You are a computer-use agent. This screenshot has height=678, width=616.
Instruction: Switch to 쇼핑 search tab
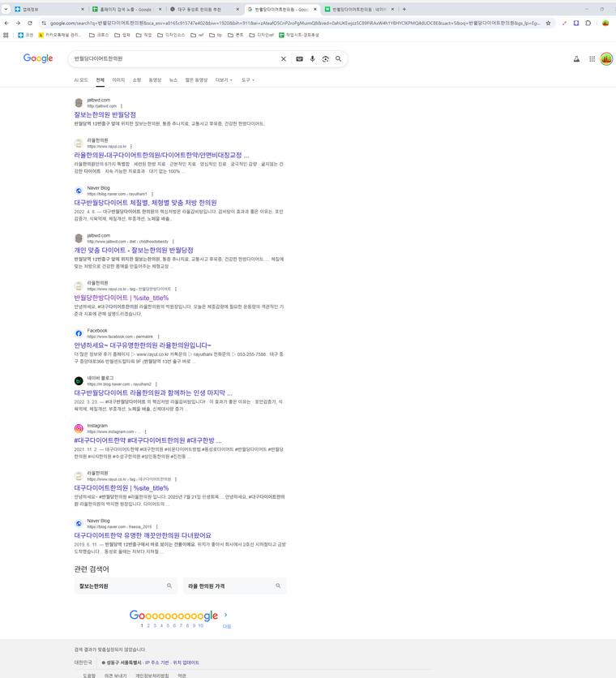click(137, 80)
